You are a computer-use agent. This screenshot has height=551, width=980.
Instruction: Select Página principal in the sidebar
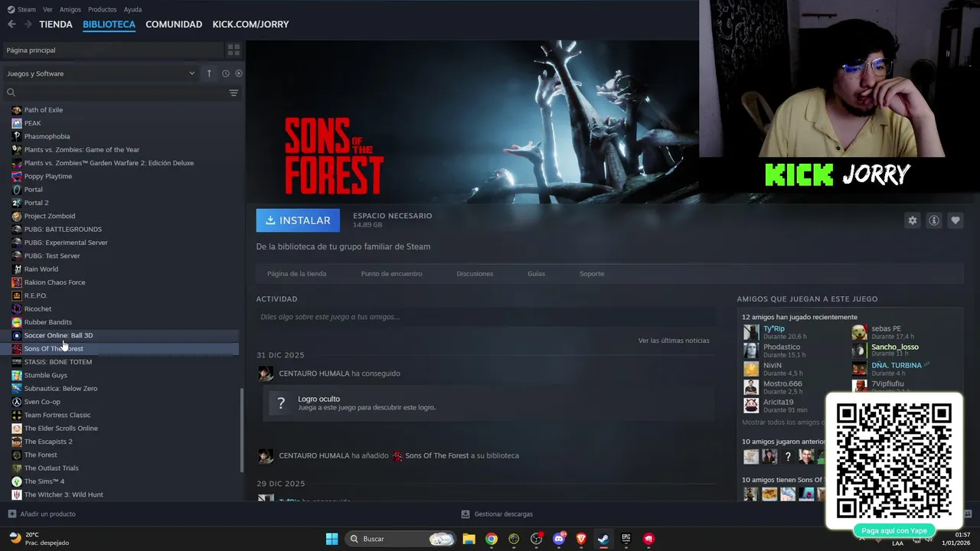click(112, 50)
